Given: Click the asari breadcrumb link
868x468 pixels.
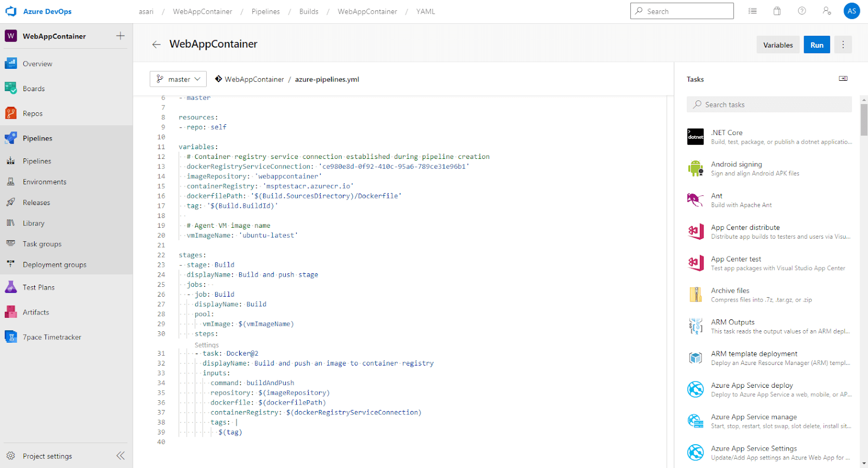Looking at the screenshot, I should point(146,11).
